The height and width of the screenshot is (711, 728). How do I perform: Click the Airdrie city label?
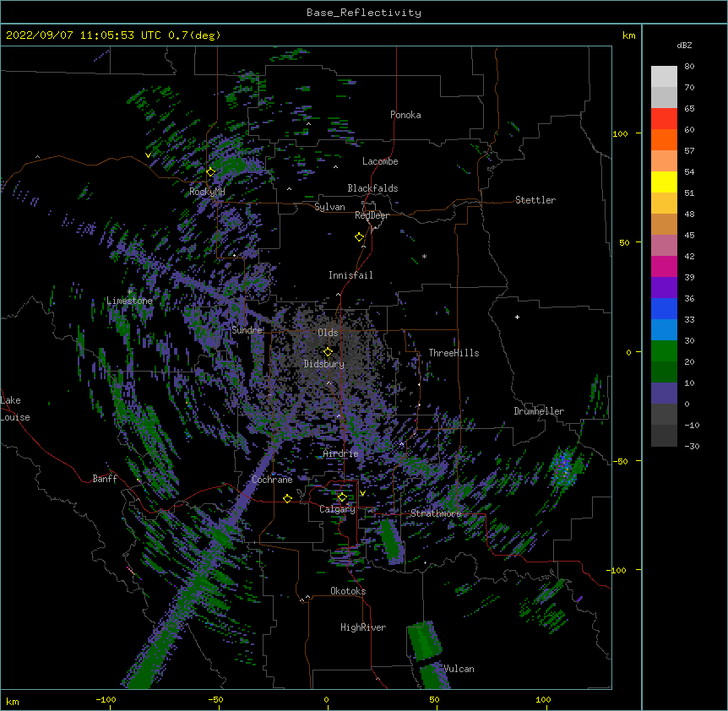pos(341,453)
